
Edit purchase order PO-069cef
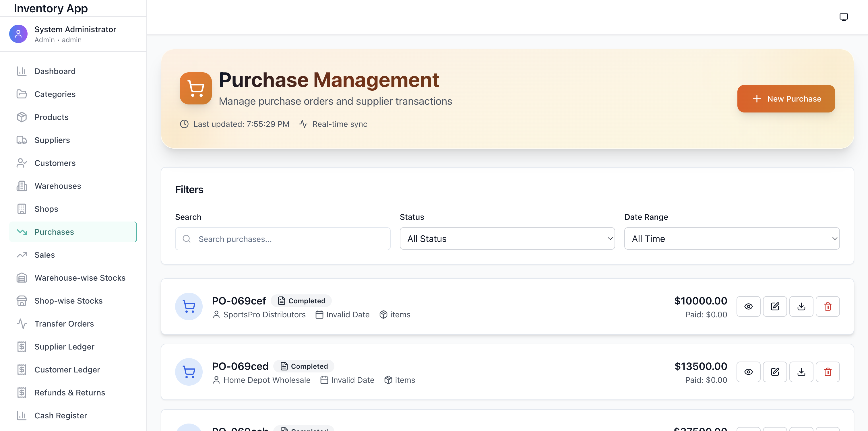click(x=775, y=306)
